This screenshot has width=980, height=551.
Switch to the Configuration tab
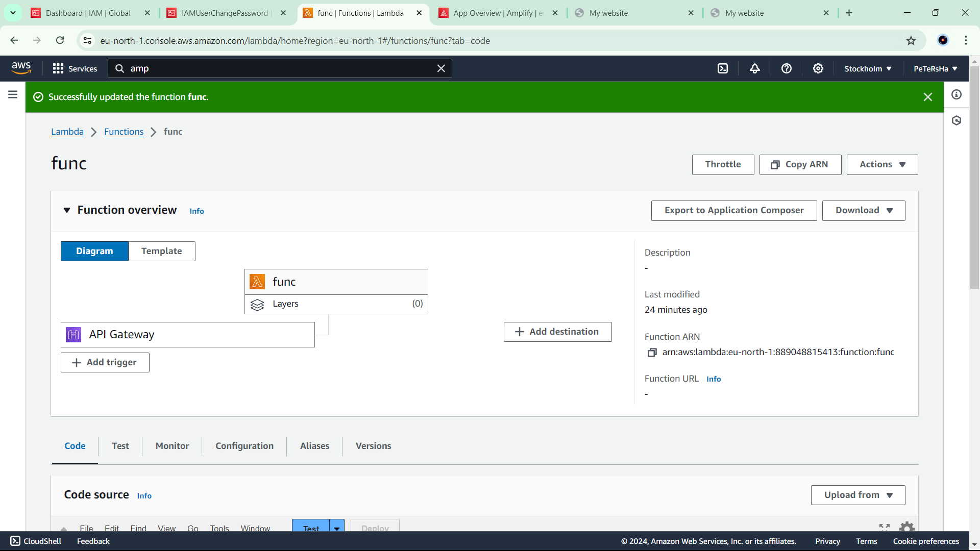pyautogui.click(x=244, y=446)
